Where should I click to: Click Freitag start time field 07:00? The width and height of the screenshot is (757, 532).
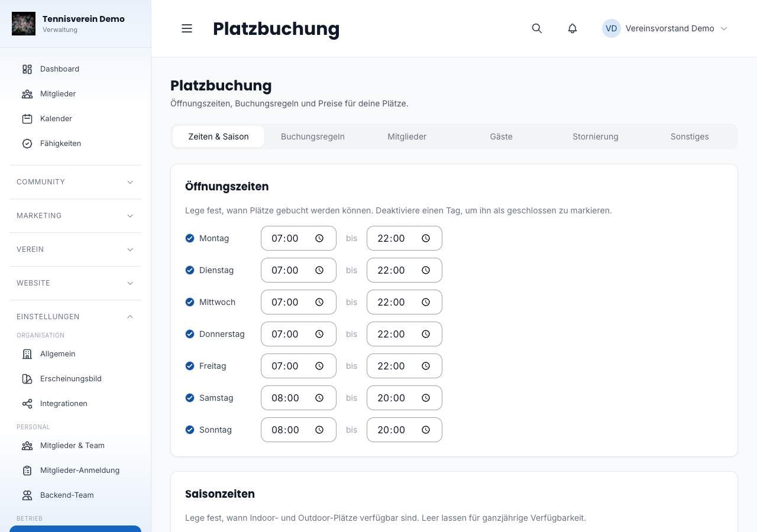click(299, 366)
